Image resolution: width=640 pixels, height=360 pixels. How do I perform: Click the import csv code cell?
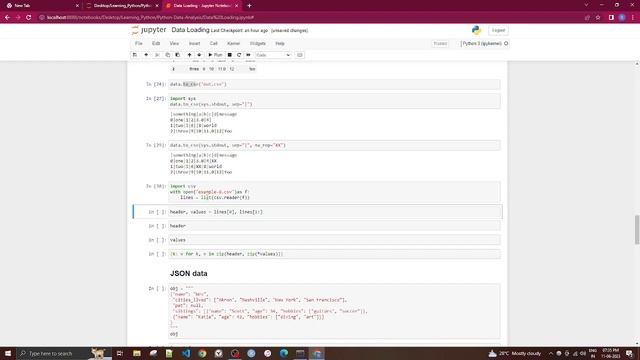coord(334,192)
